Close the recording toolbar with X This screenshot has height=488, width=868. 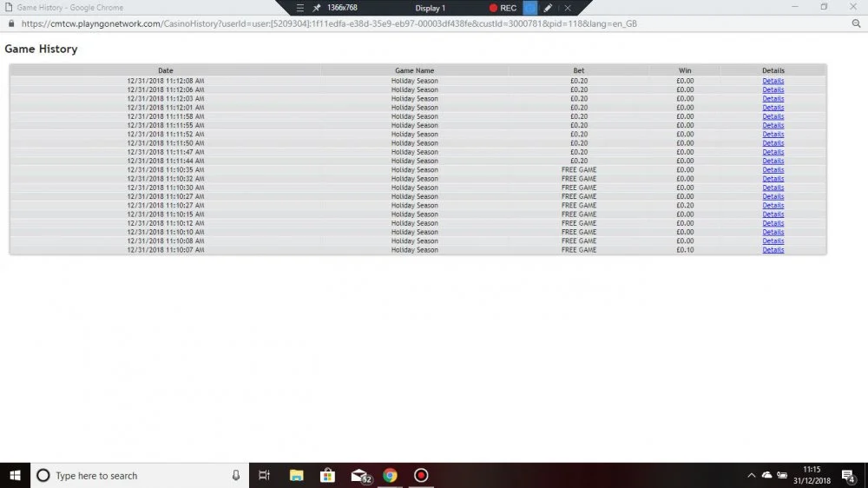coord(568,8)
